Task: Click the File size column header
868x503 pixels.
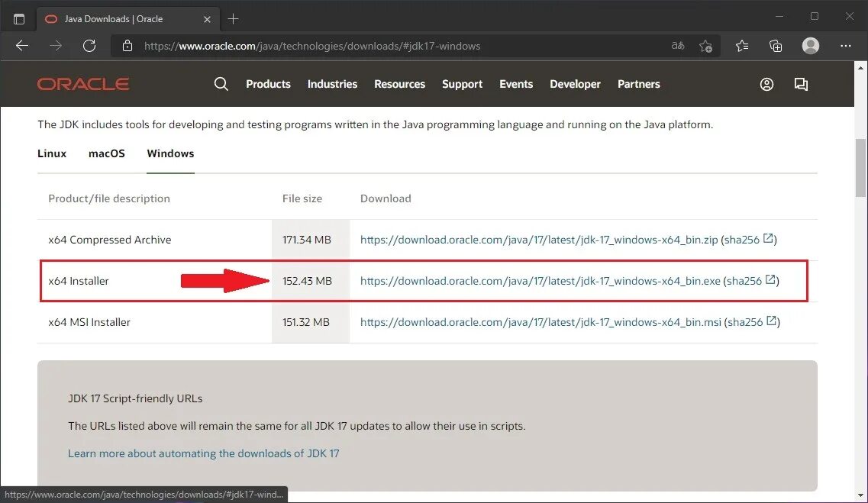Action: tap(302, 198)
